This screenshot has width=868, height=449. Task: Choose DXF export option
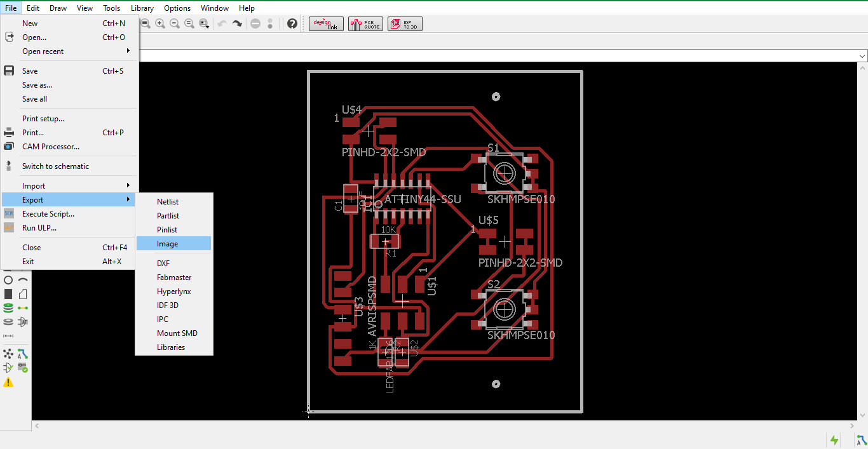click(174, 263)
